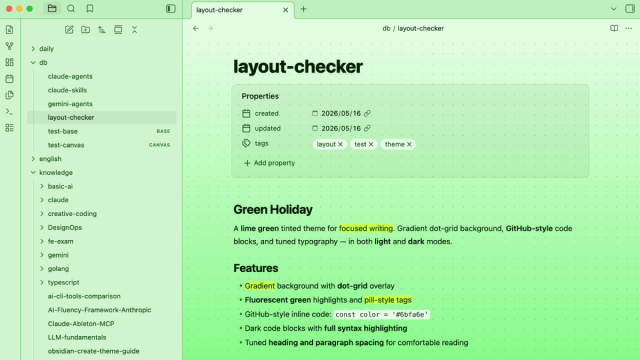Viewport: 640px width, 360px height.
Task: Click the Green Holiday heading
Action: click(273, 209)
